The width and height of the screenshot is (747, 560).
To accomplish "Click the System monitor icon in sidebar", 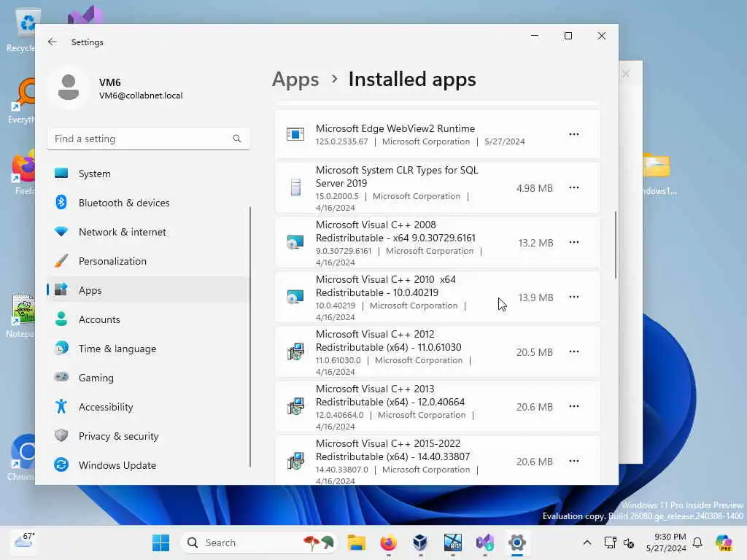I will pyautogui.click(x=61, y=174).
